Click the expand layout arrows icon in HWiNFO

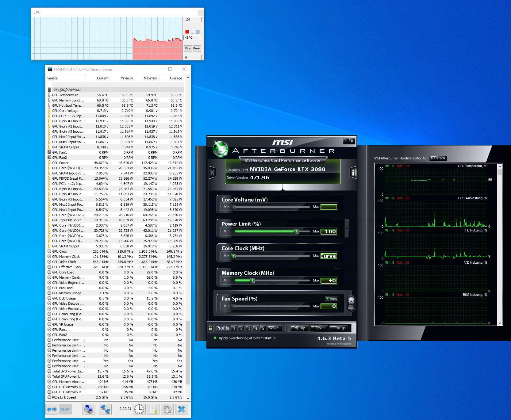tap(52, 409)
